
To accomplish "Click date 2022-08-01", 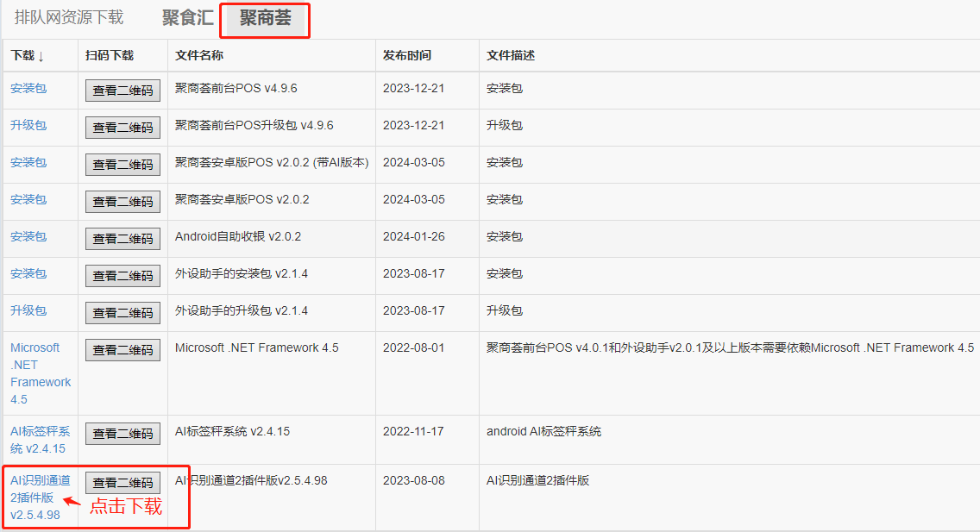I will [414, 347].
